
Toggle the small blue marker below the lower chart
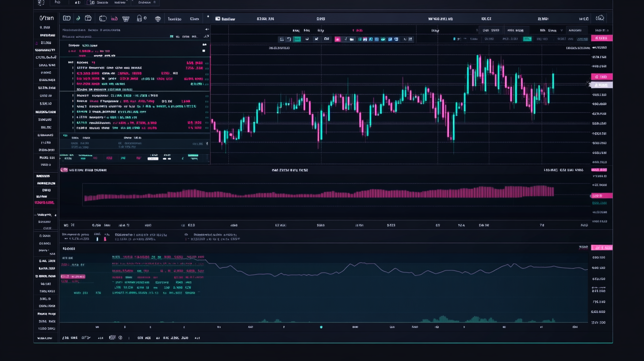[322, 326]
